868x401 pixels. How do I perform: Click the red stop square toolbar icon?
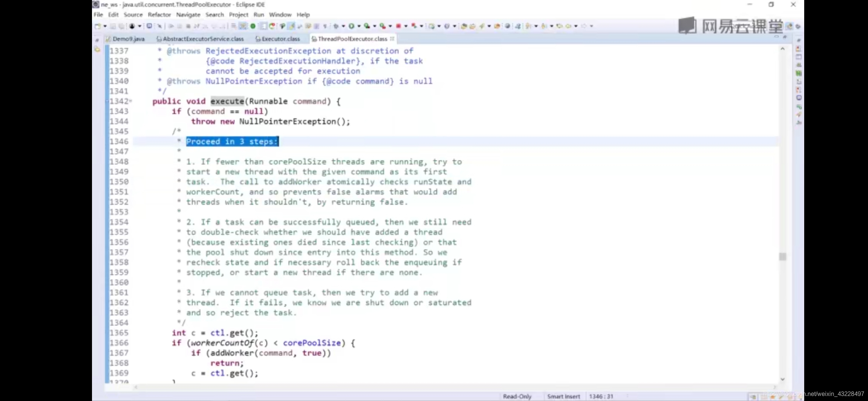tap(398, 26)
